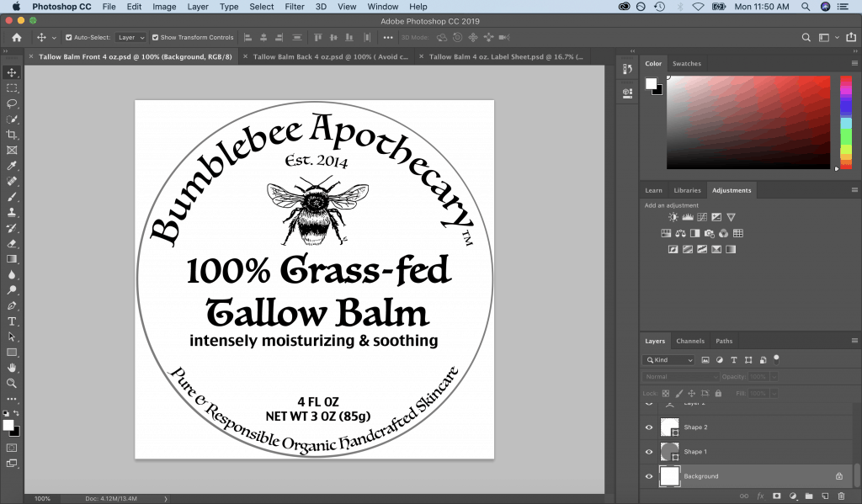Screen dimensions: 862x504
Task: Create a new layer
Action: (x=825, y=496)
